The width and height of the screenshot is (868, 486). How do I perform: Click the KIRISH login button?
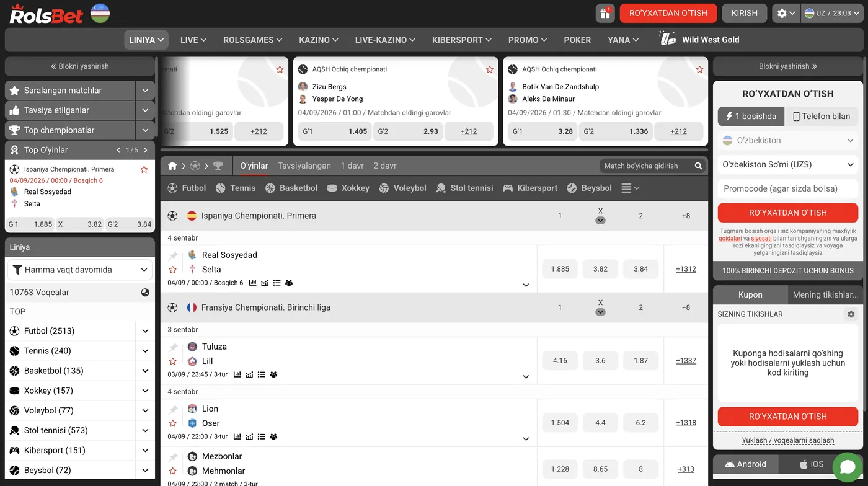click(x=744, y=13)
